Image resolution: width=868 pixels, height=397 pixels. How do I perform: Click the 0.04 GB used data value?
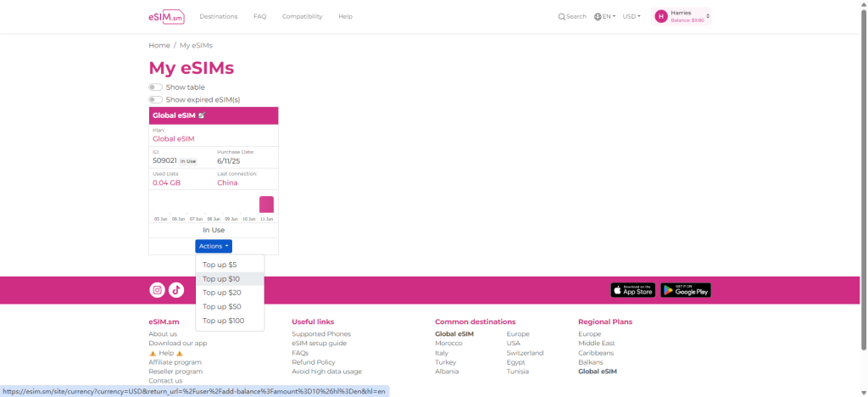pos(167,182)
